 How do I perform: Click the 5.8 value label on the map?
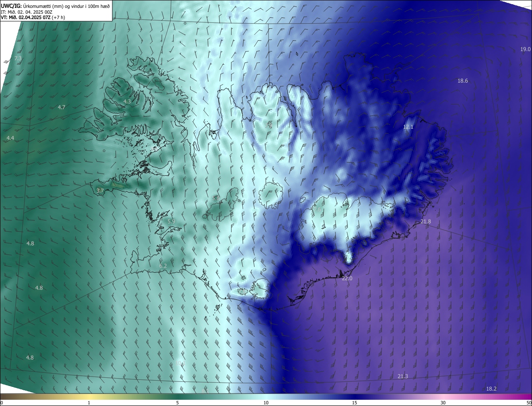216,198
